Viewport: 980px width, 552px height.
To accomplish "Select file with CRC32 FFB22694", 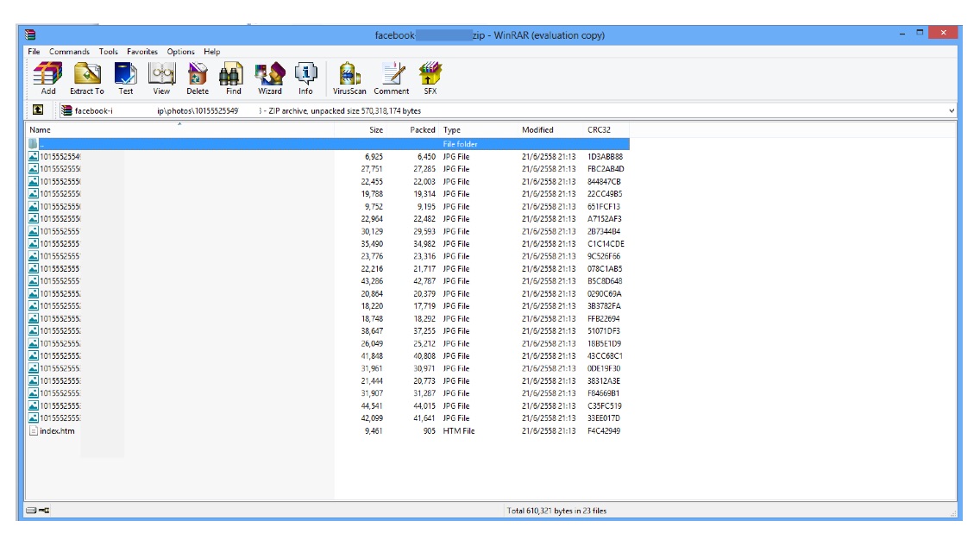I will coord(328,318).
